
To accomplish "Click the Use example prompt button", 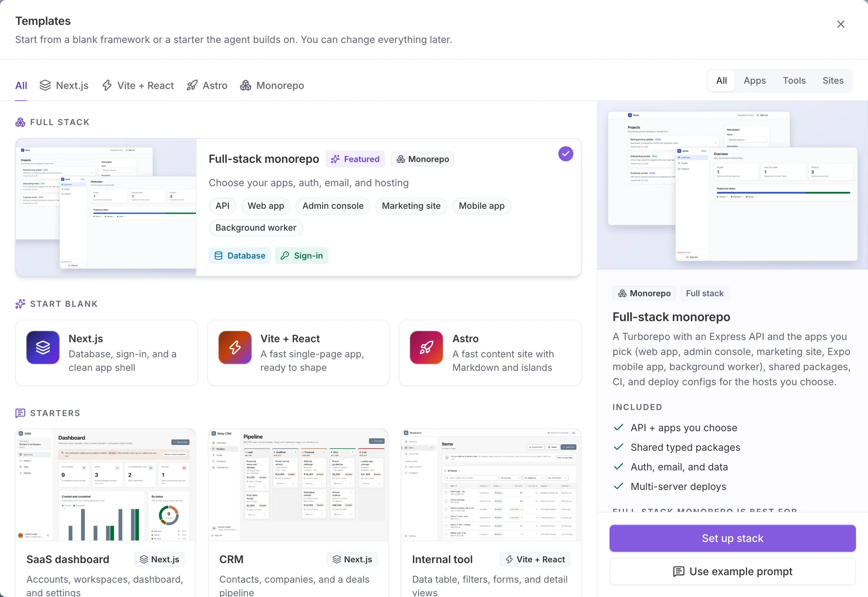I will [x=732, y=571].
